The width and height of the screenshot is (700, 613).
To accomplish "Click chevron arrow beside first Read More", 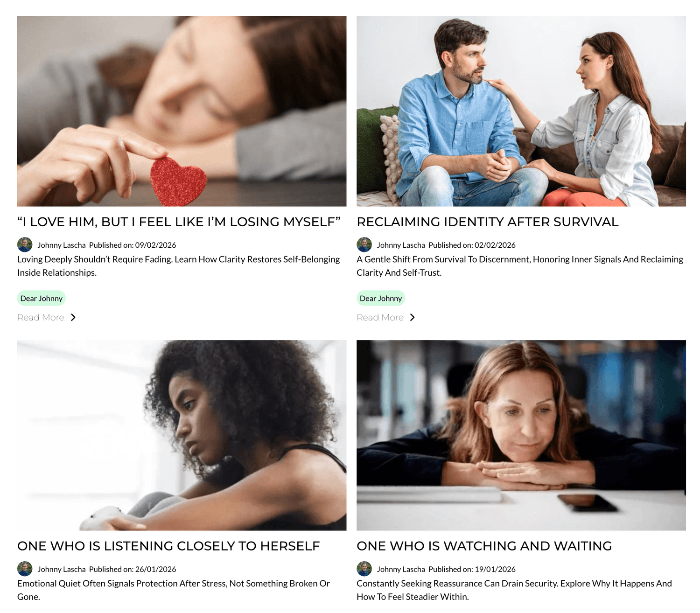I will [73, 317].
